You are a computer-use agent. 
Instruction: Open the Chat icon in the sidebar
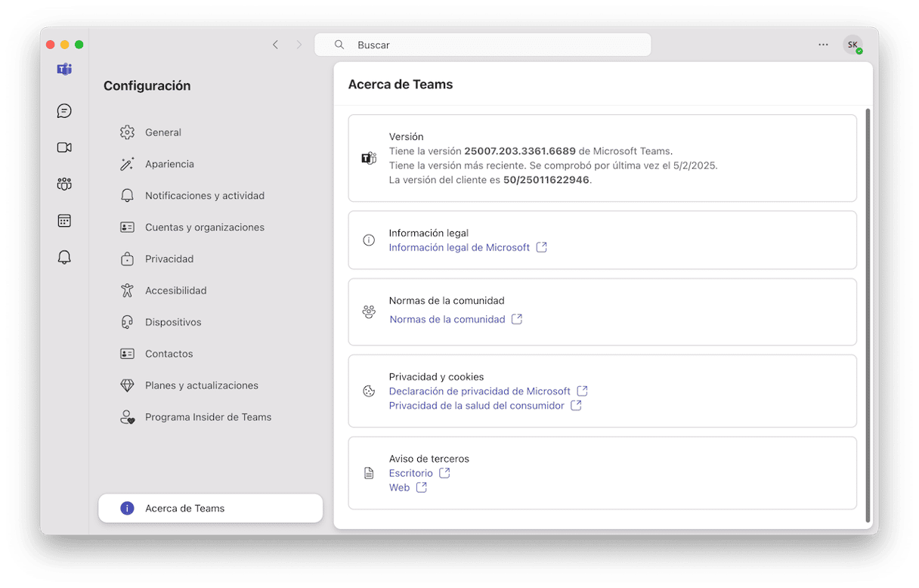click(x=64, y=111)
